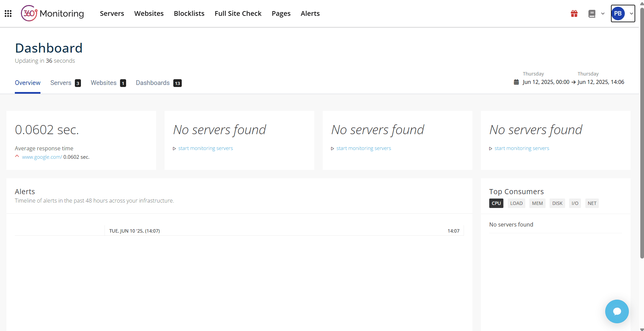Open the chat support bubble

pyautogui.click(x=617, y=311)
